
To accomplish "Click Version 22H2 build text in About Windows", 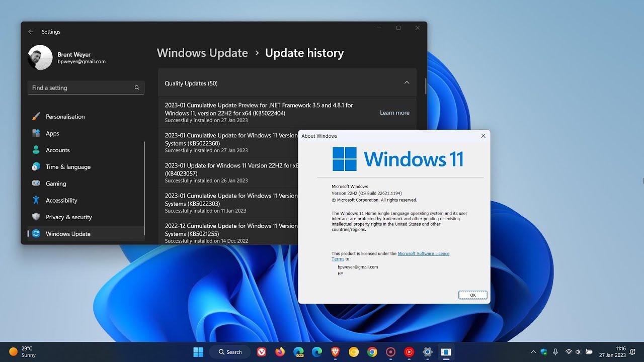I will click(x=367, y=193).
